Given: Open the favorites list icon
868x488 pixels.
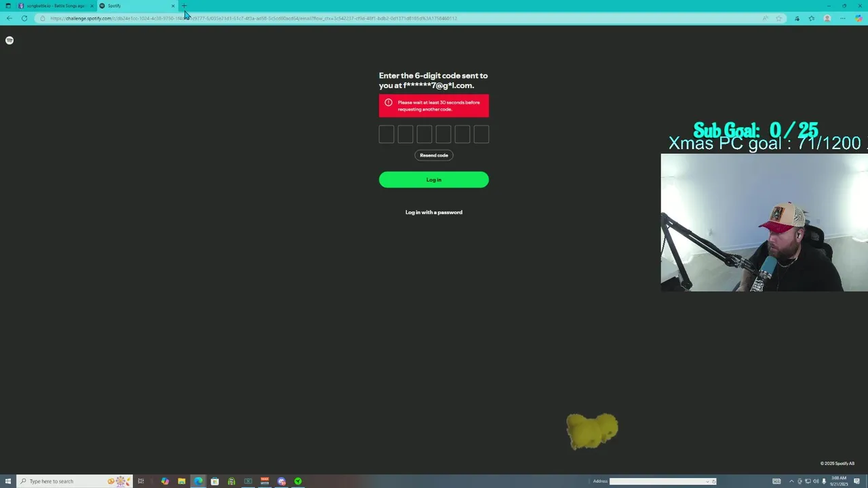Looking at the screenshot, I should [812, 18].
